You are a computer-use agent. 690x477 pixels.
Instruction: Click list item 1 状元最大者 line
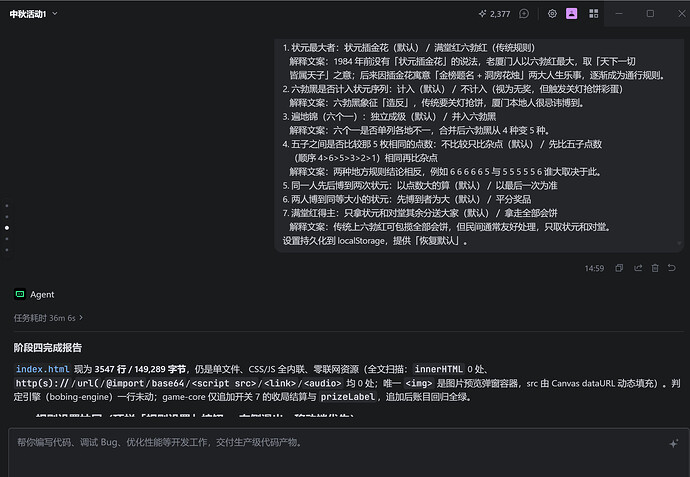click(409, 48)
